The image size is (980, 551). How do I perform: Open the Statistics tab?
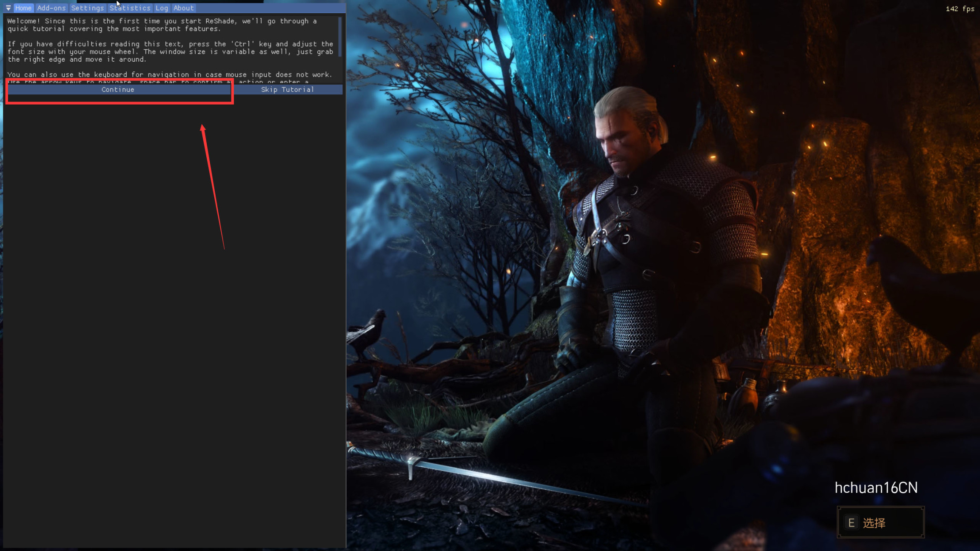point(130,8)
